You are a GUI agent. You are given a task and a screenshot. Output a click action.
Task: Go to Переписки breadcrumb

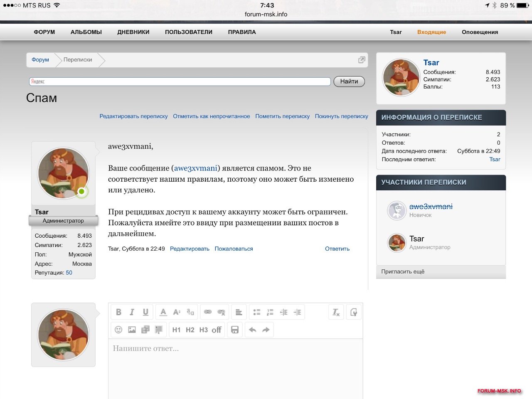point(78,60)
